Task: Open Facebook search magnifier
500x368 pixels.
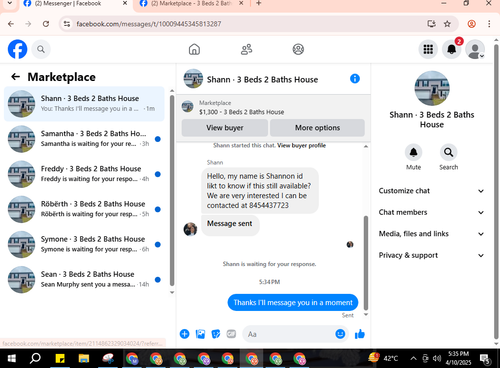Action: (x=41, y=49)
